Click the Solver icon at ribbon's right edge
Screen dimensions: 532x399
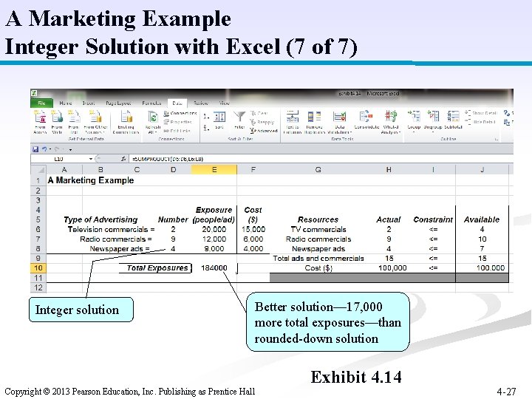click(507, 113)
